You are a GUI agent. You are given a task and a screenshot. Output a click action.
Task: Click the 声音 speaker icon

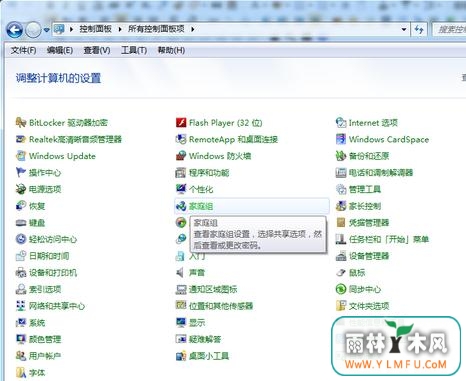coord(180,273)
